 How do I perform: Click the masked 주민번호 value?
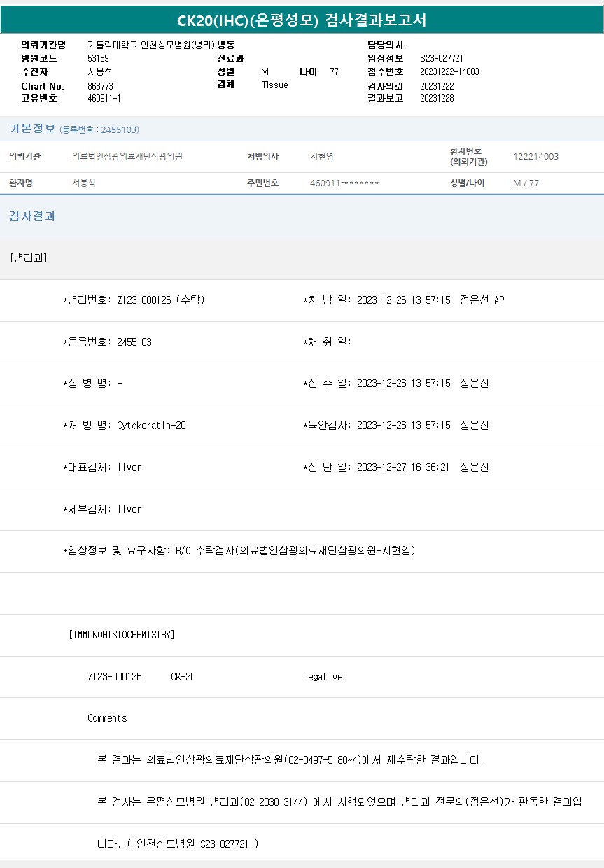344,183
